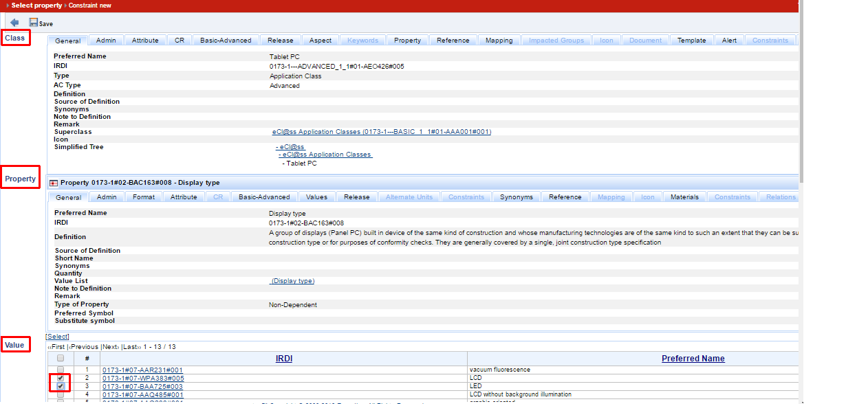Check the checkbox for vacuum fluorescence row

61,370
